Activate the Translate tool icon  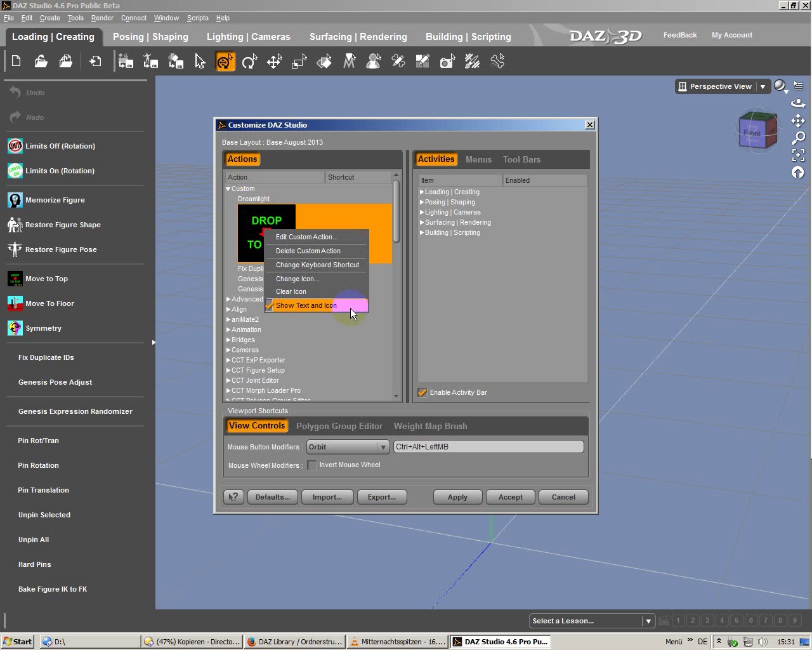(274, 62)
